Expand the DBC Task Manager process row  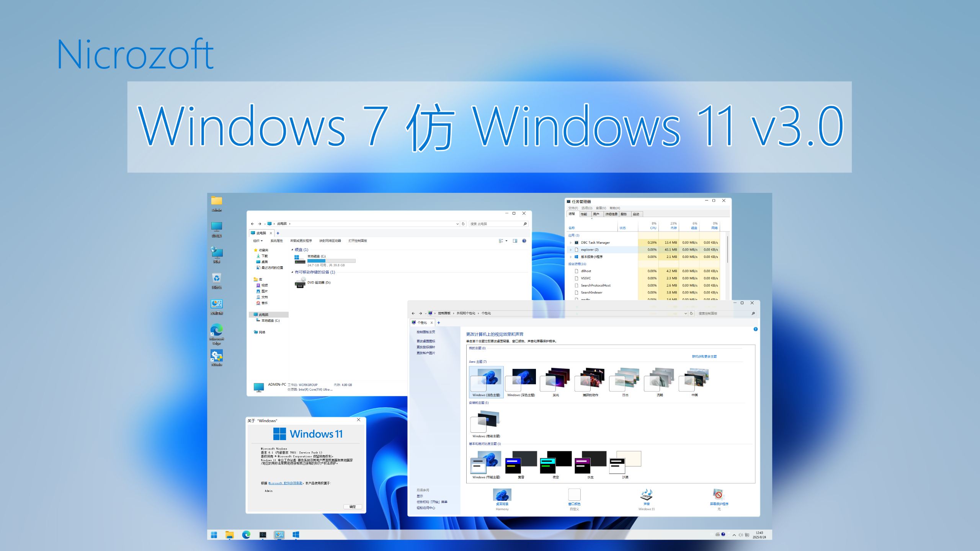(x=570, y=243)
